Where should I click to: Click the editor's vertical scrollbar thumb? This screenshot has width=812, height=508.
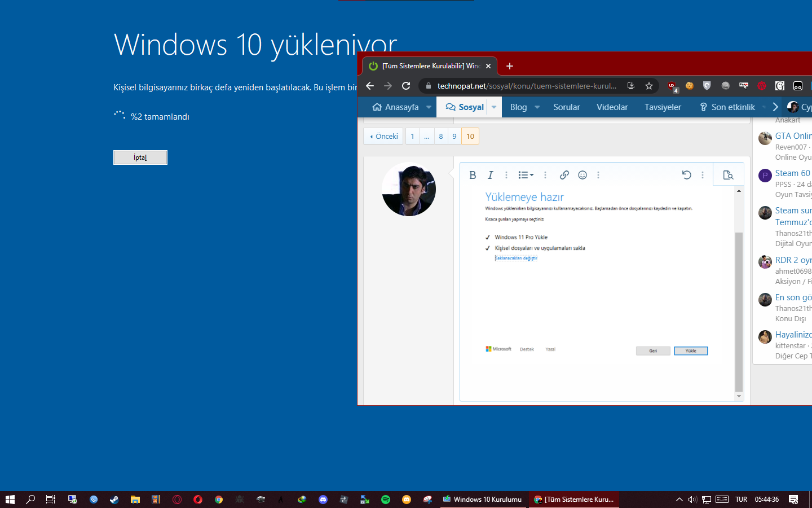point(739,312)
